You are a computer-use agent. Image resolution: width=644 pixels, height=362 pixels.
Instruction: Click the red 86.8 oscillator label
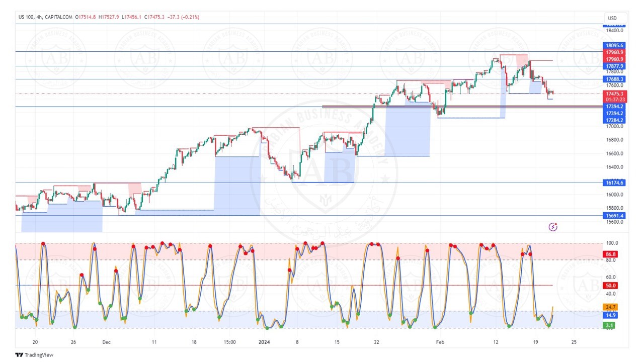[x=611, y=254]
